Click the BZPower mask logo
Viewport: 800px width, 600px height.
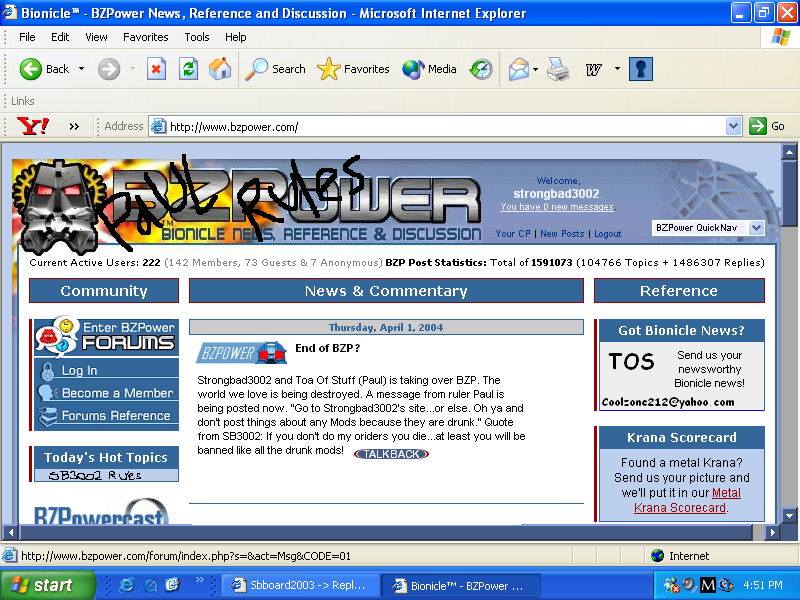(x=59, y=207)
